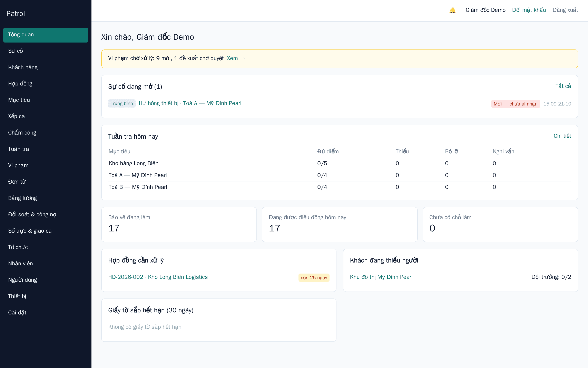588x368 pixels.
Task: Click Đăng xuất to log out
Action: coord(565,10)
